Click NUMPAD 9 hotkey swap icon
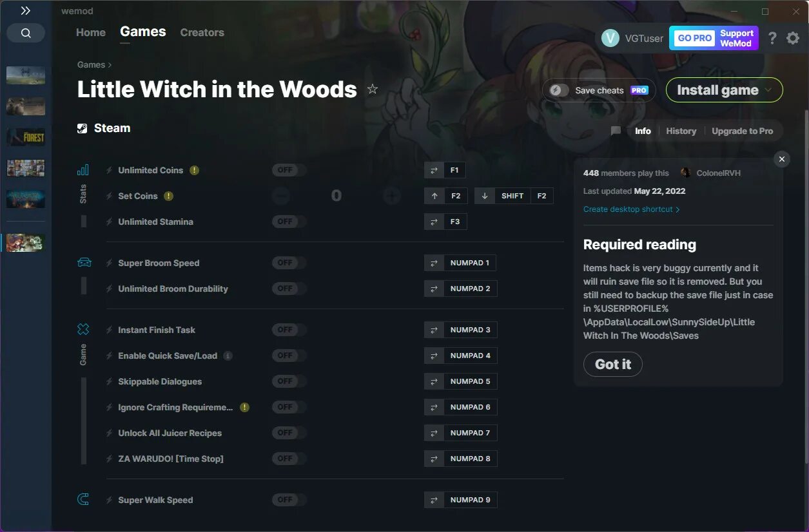 coord(434,500)
